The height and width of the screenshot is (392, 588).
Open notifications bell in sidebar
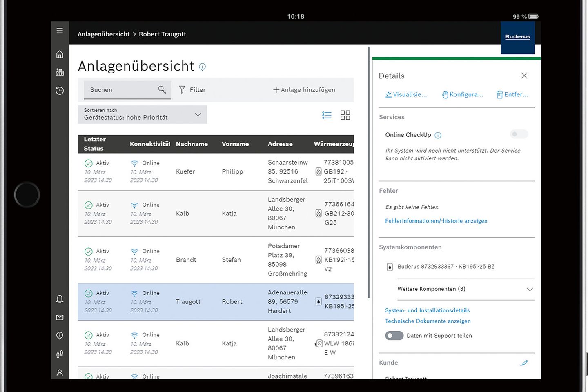[60, 299]
